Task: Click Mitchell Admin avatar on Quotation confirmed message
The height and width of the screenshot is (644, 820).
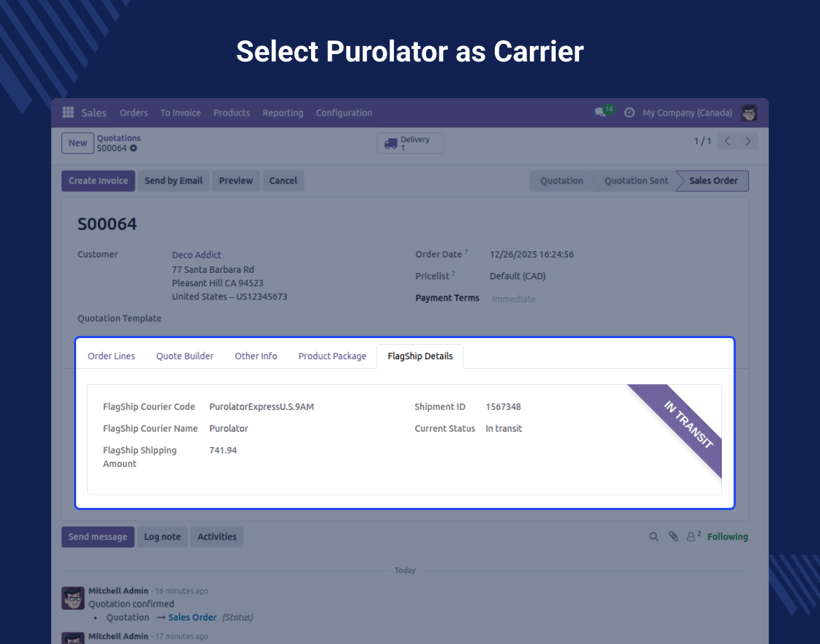Action: pos(72,597)
